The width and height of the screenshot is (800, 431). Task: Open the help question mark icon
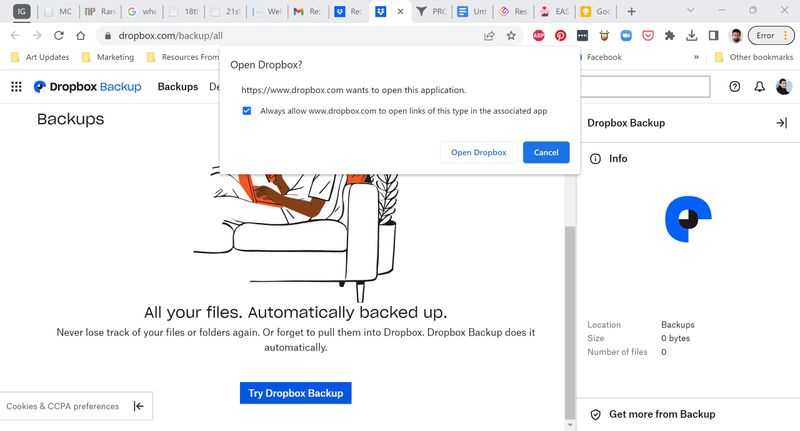click(735, 87)
